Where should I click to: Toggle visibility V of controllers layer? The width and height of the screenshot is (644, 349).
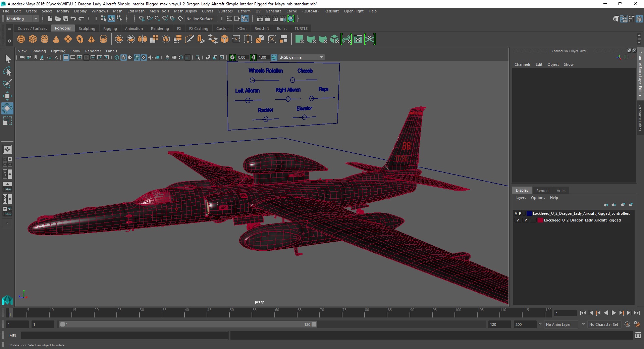516,213
